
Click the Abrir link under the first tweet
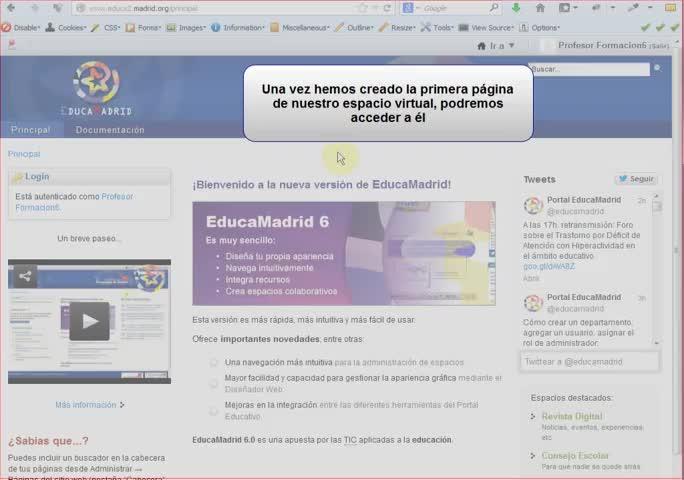pyautogui.click(x=531, y=278)
